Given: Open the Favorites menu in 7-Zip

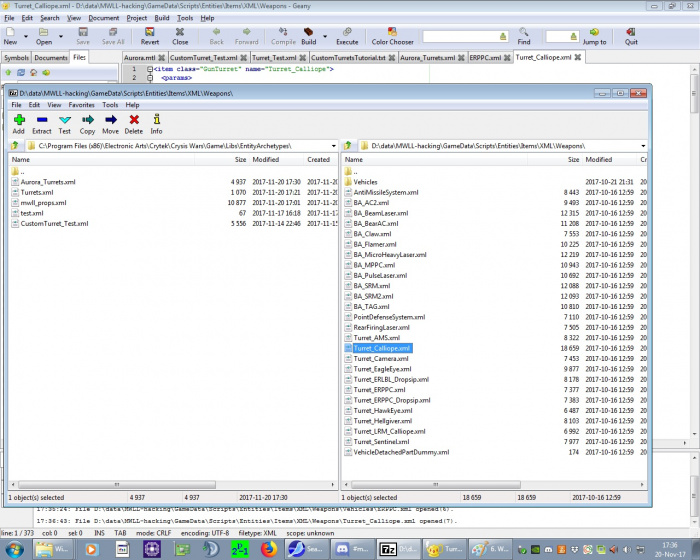Looking at the screenshot, I should 82,104.
